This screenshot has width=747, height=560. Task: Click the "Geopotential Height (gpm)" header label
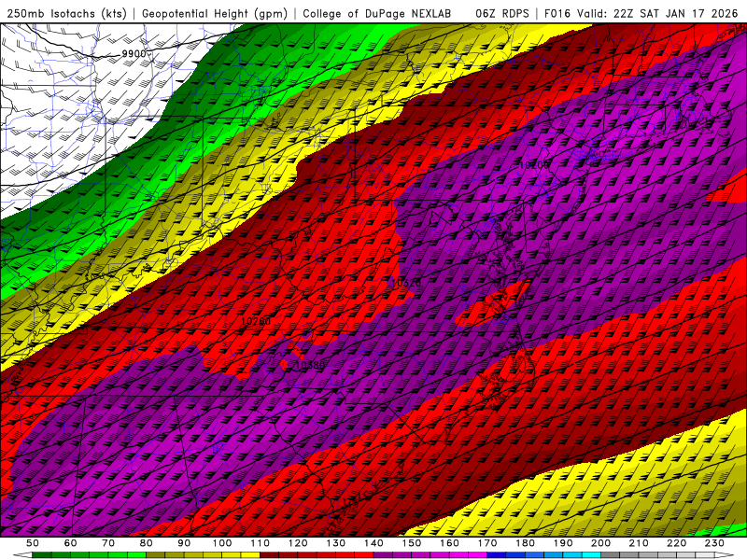coord(215,13)
